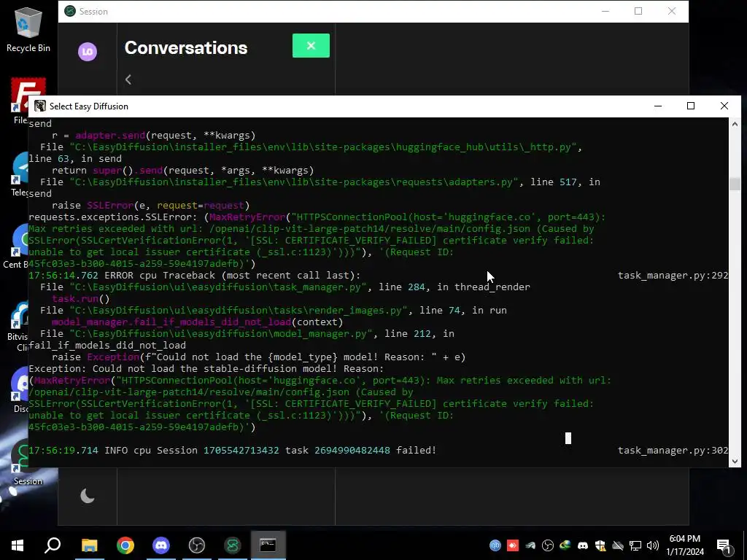Go back using the chevron under Conversations
Viewport: 747px width, 560px height.
coord(128,79)
